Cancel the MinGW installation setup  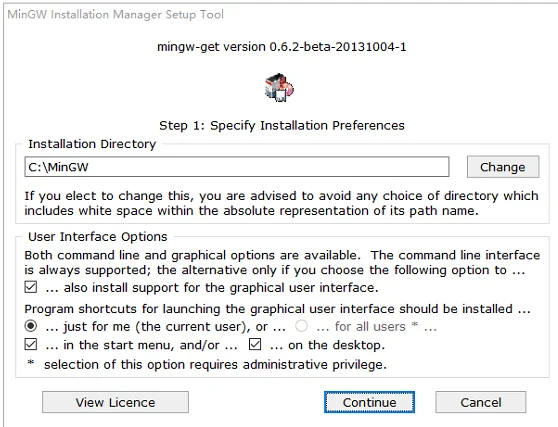[x=481, y=402]
